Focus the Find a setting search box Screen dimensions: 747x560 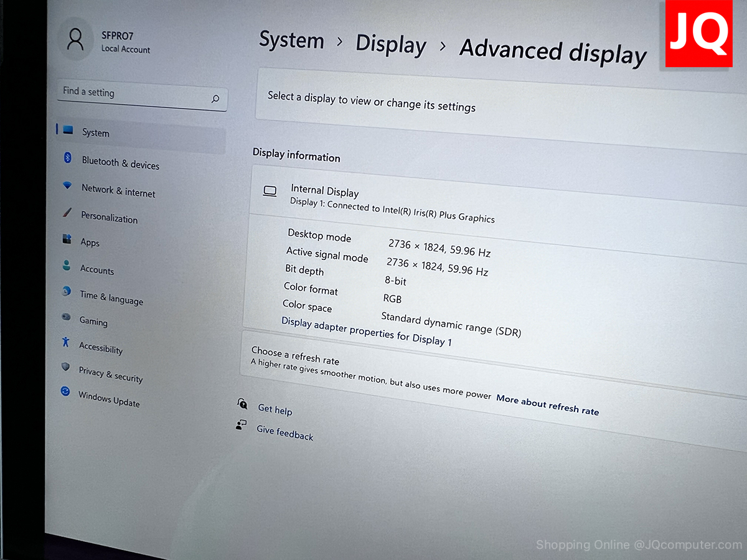[x=143, y=96]
